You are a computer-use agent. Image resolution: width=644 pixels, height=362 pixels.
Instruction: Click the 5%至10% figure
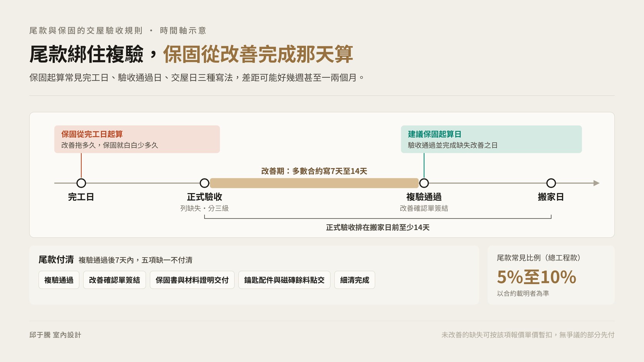[x=537, y=277]
